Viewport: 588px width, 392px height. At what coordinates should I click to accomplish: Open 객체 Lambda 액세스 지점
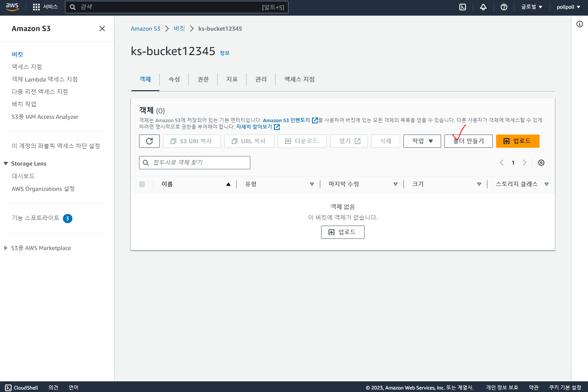(45, 79)
